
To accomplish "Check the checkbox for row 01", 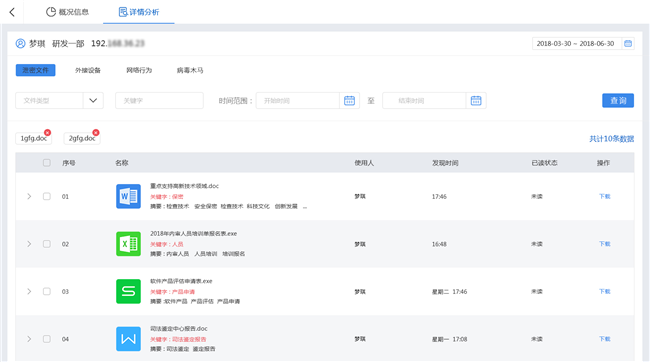I will click(x=47, y=196).
